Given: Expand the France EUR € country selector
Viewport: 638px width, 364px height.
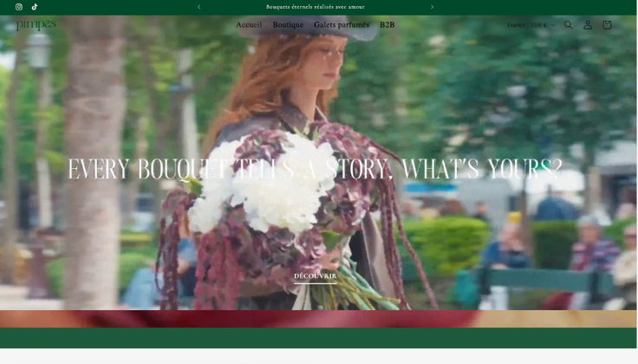Looking at the screenshot, I should (531, 25).
